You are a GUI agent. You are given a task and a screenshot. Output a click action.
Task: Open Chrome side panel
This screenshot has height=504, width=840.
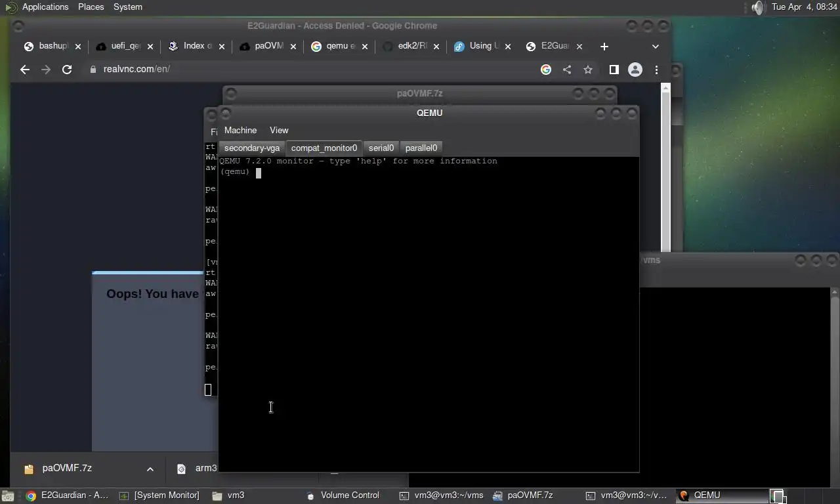coord(614,70)
